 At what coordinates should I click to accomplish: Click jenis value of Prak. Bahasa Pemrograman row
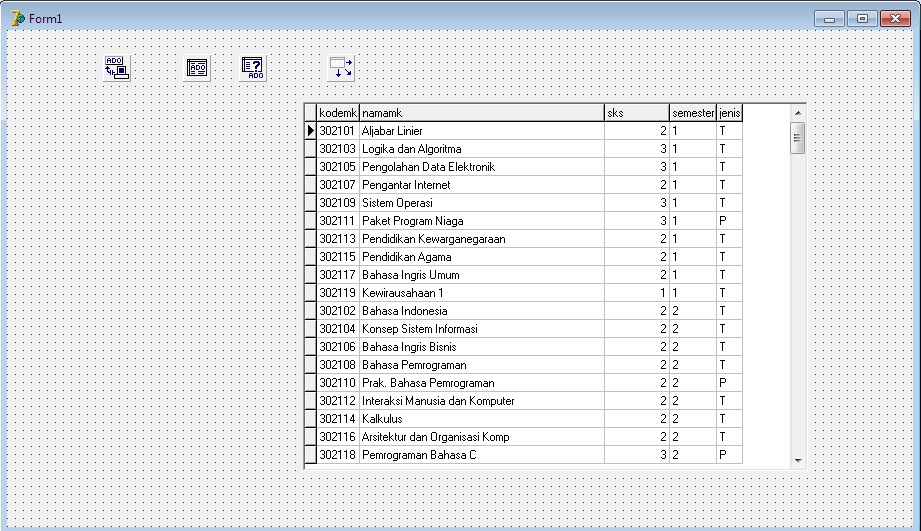pos(730,383)
